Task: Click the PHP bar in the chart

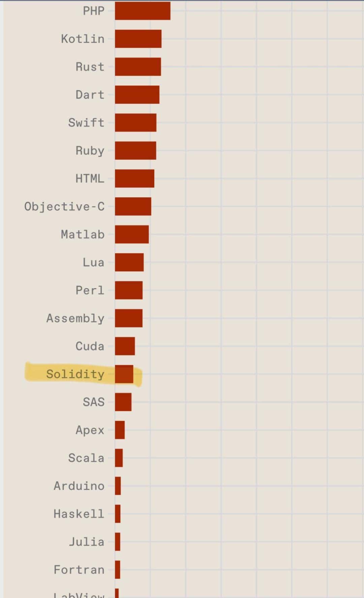Action: pyautogui.click(x=143, y=11)
